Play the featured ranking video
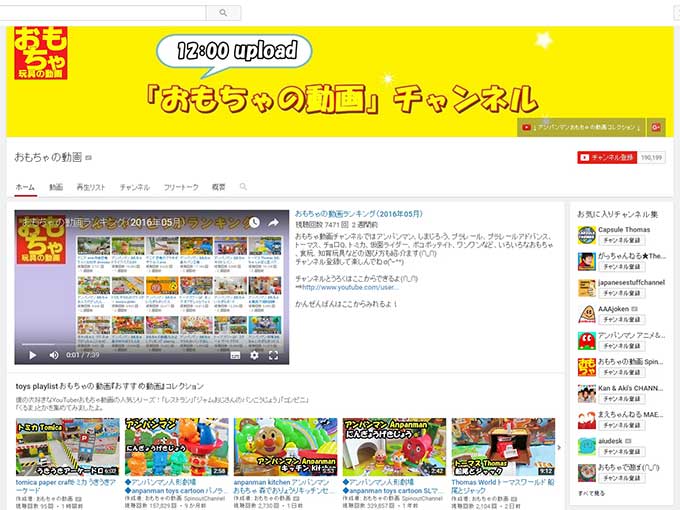Image resolution: width=680 pixels, height=510 pixels. (33, 356)
